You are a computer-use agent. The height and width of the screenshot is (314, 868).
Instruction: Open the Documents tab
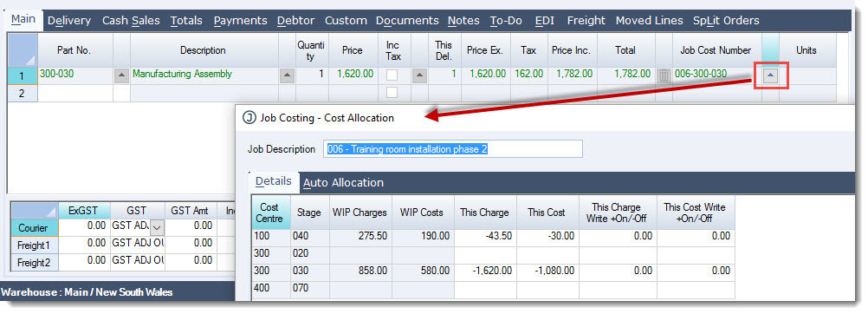click(407, 21)
